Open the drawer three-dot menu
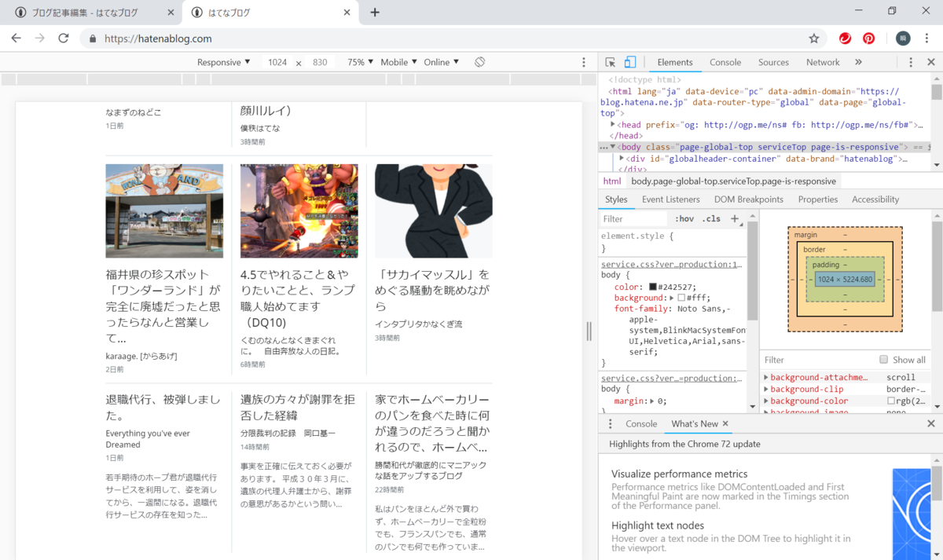 (610, 423)
